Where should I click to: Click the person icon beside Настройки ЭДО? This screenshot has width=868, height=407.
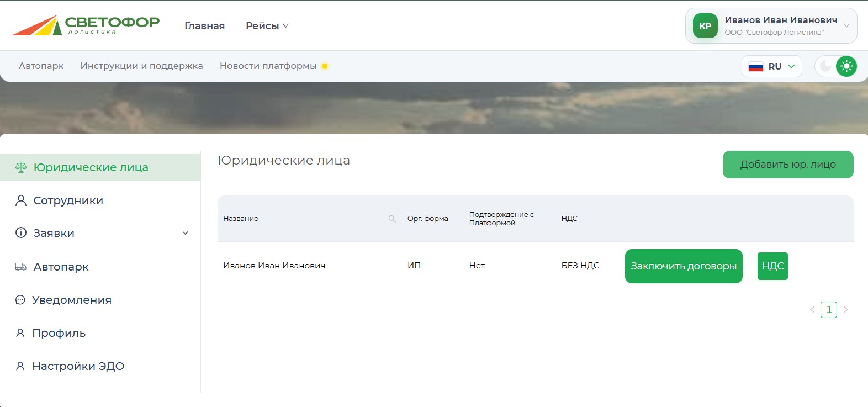tap(20, 366)
